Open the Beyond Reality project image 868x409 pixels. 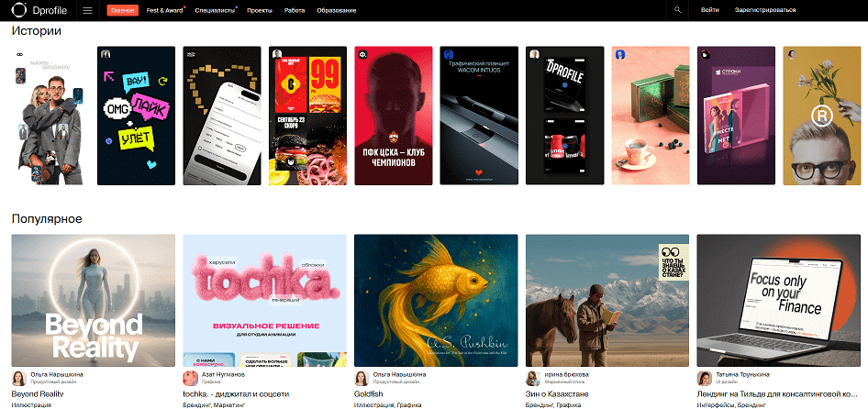point(94,300)
